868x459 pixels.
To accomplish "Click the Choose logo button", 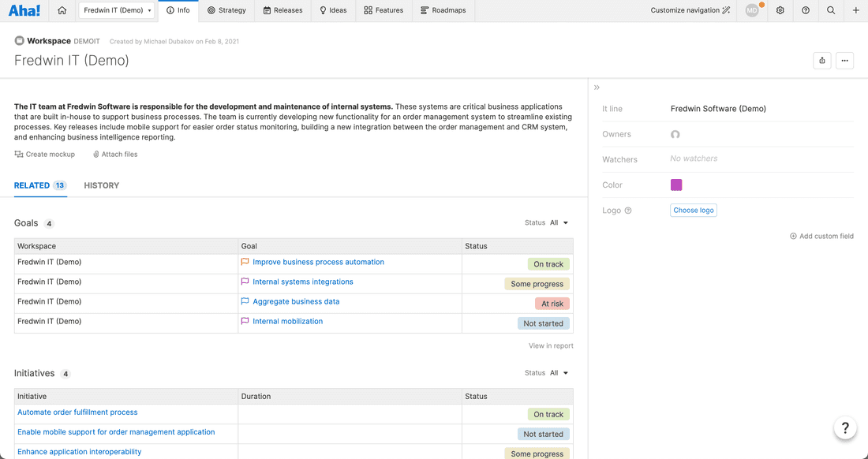I will pyautogui.click(x=693, y=211).
